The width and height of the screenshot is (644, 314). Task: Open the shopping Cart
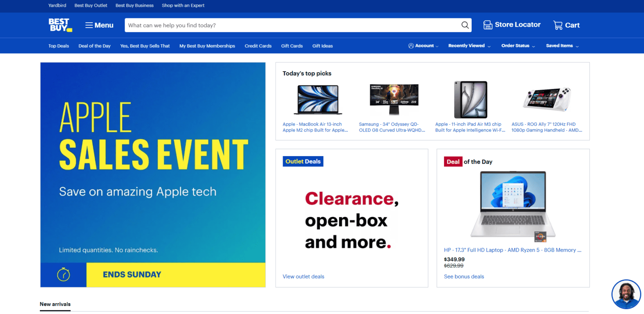(566, 25)
